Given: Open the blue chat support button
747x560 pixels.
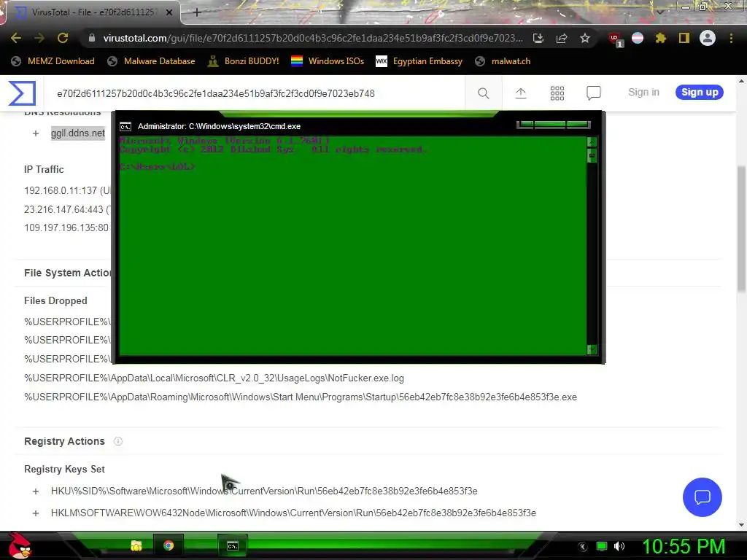Looking at the screenshot, I should (703, 497).
